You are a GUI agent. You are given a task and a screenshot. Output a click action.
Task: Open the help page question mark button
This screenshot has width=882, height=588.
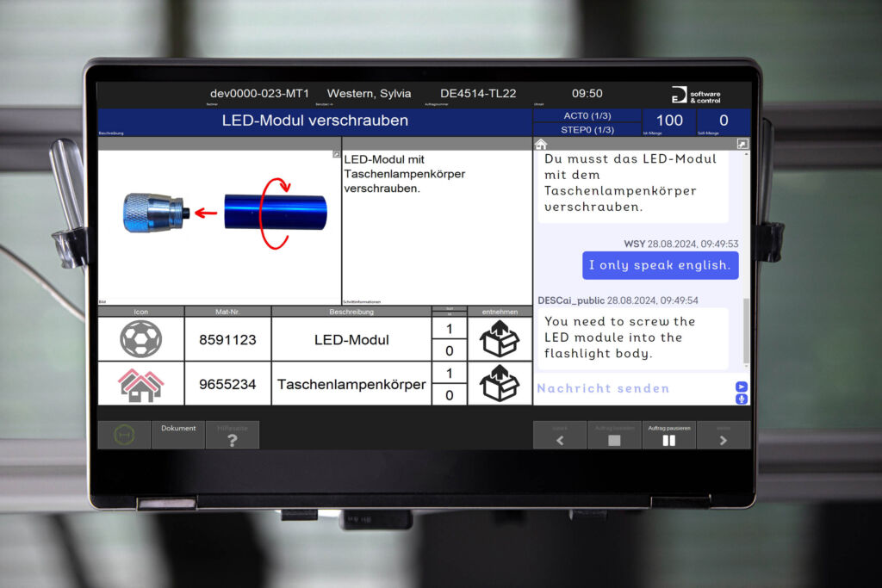point(232,436)
